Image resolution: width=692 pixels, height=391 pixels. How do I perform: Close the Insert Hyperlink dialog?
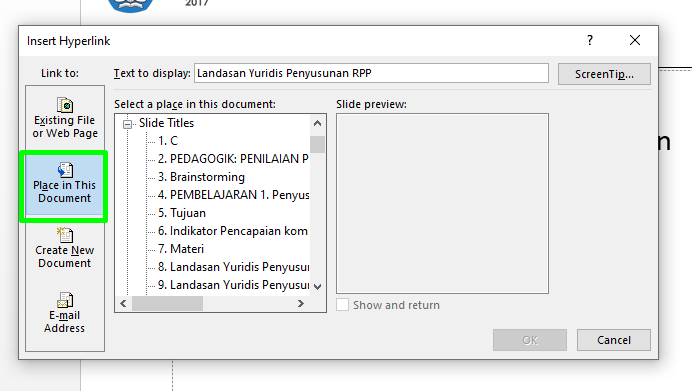click(635, 41)
